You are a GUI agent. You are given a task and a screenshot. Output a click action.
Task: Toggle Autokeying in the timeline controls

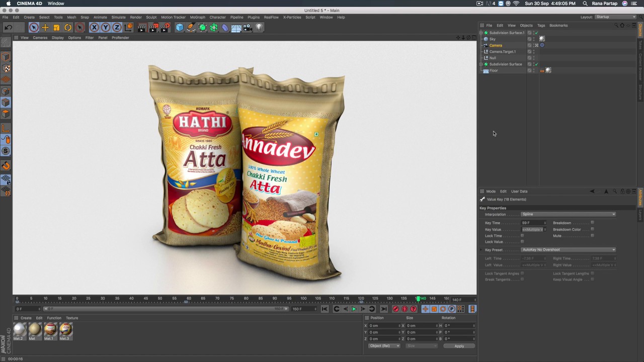pyautogui.click(x=405, y=309)
